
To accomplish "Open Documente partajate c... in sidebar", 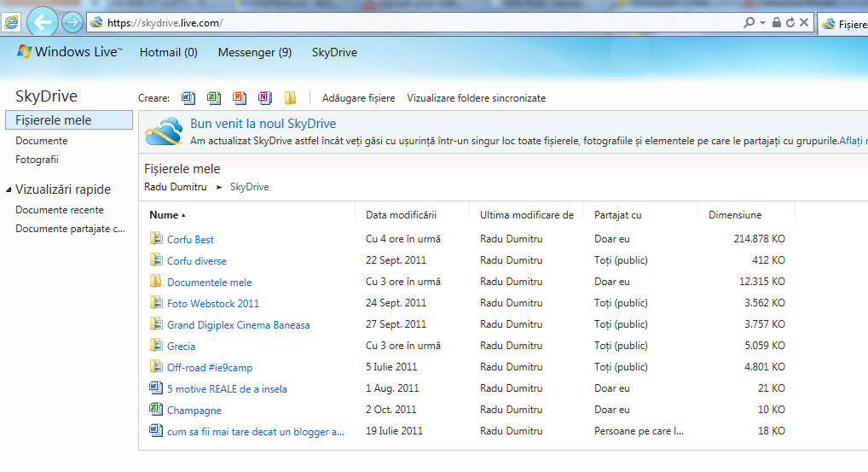I will (x=70, y=229).
